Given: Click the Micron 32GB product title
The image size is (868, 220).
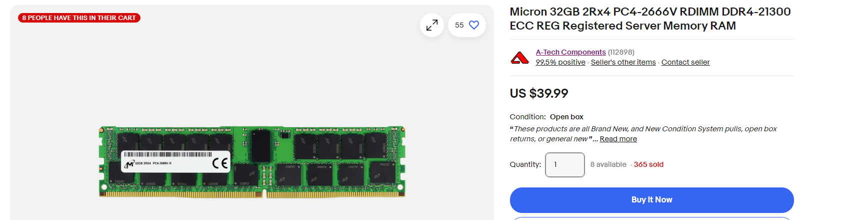Looking at the screenshot, I should click(649, 19).
